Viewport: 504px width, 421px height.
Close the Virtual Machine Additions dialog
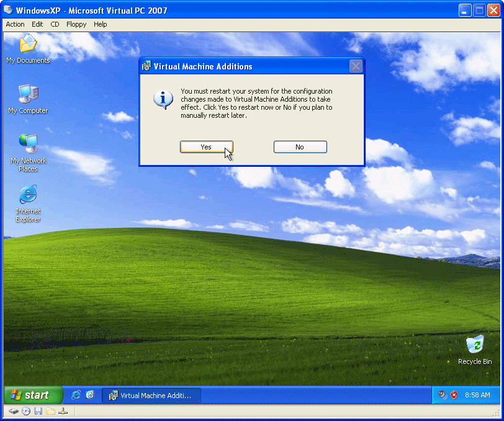click(x=356, y=66)
